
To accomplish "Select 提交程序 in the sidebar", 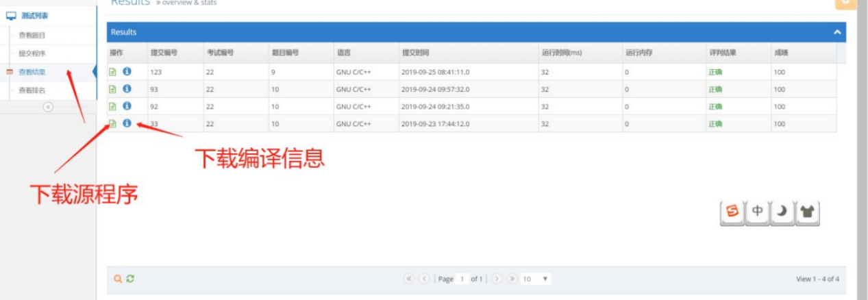I will [32, 53].
